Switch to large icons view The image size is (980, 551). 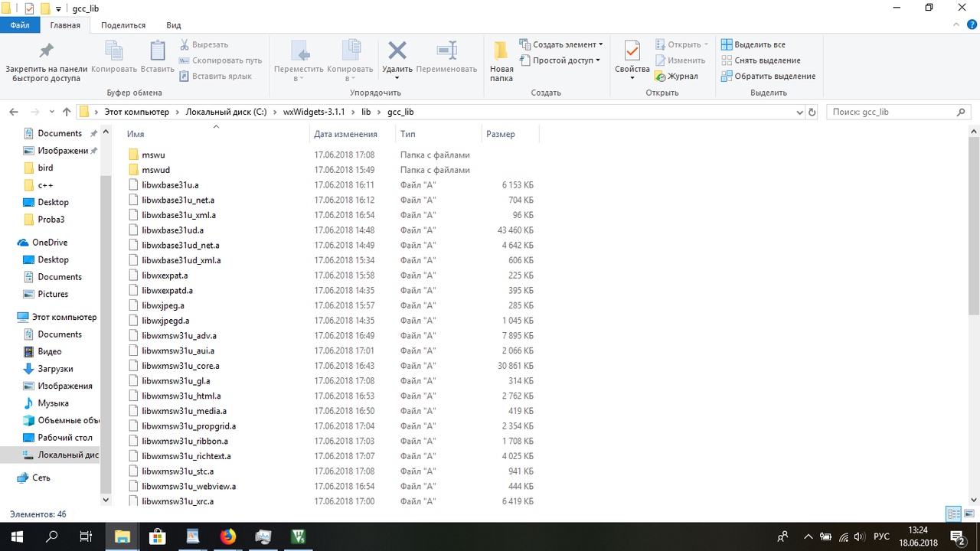point(970,514)
